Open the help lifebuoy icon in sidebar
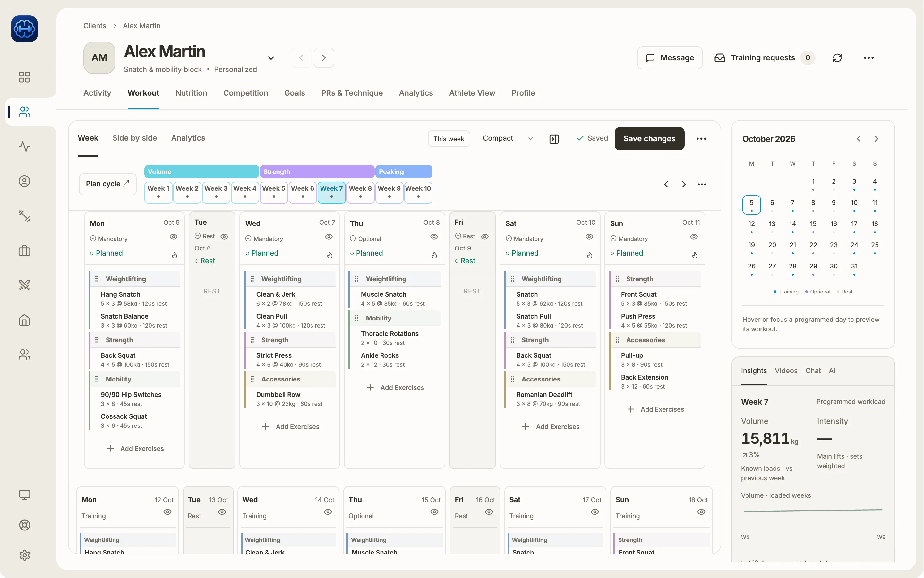Viewport: 924px width, 578px height. click(24, 525)
